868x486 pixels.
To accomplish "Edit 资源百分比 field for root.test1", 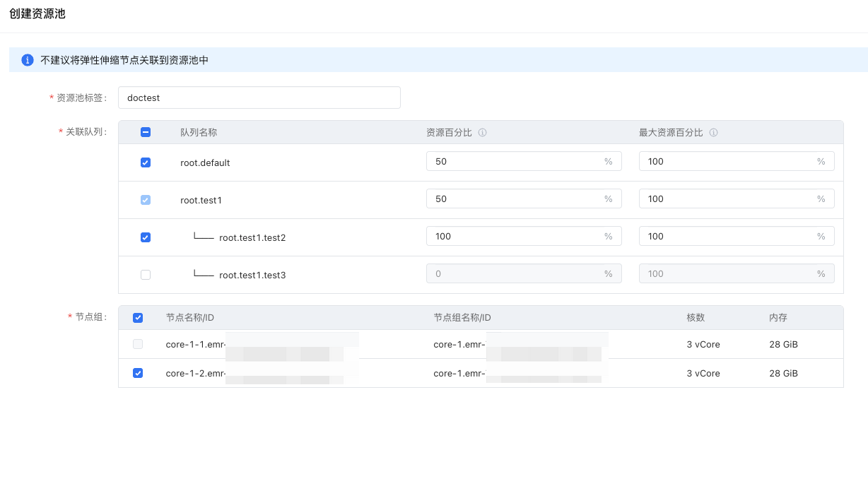I will click(x=524, y=198).
